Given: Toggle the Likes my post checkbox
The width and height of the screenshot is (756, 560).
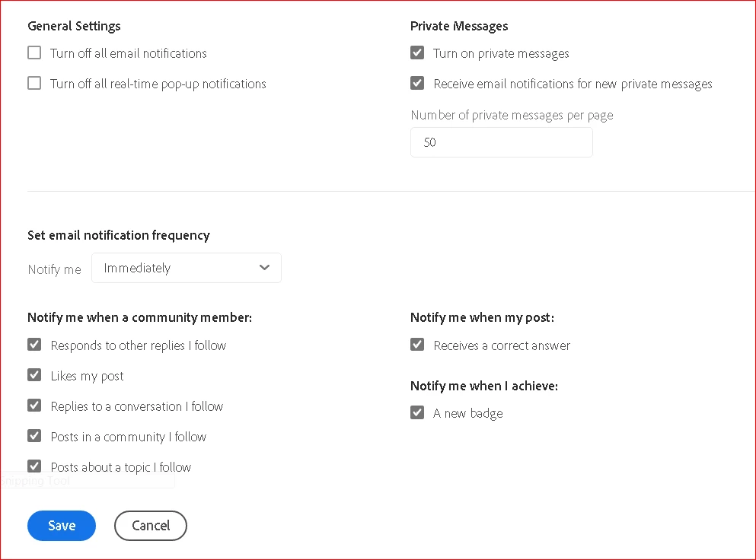Looking at the screenshot, I should 34,376.
